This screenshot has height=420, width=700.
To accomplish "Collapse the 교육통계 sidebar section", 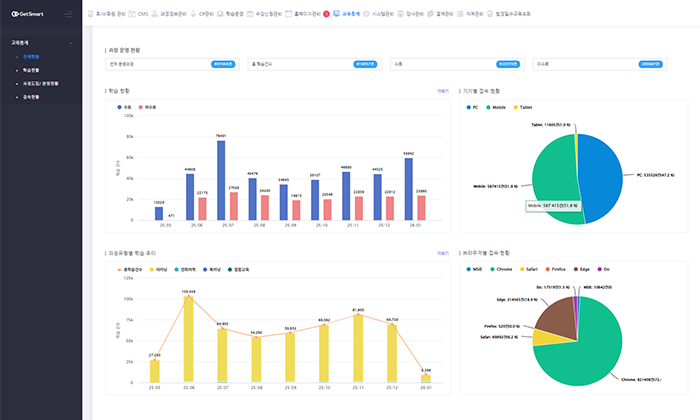I will pyautogui.click(x=71, y=44).
